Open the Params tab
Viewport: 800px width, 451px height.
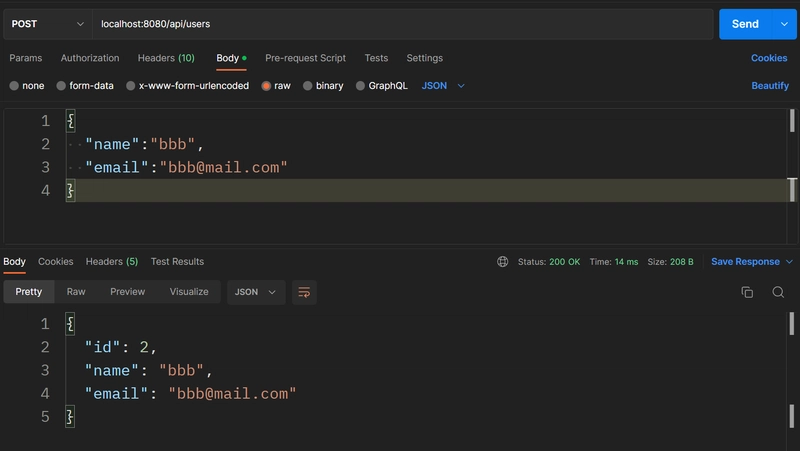click(x=26, y=58)
